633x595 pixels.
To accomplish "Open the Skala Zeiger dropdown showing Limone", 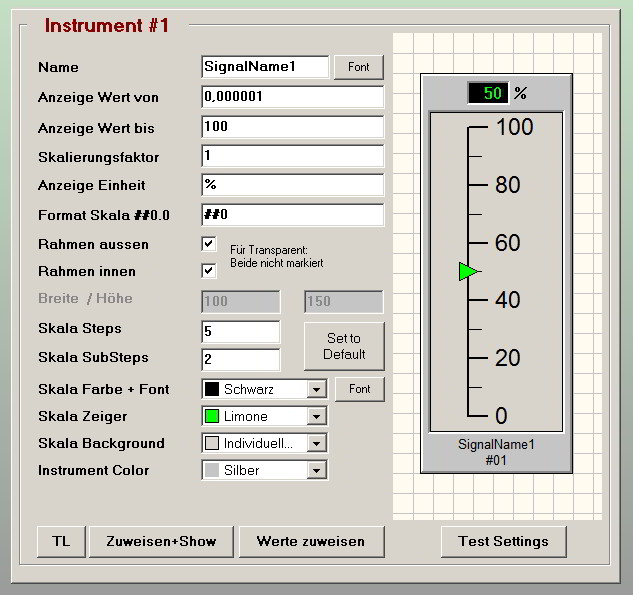I will pyautogui.click(x=264, y=416).
